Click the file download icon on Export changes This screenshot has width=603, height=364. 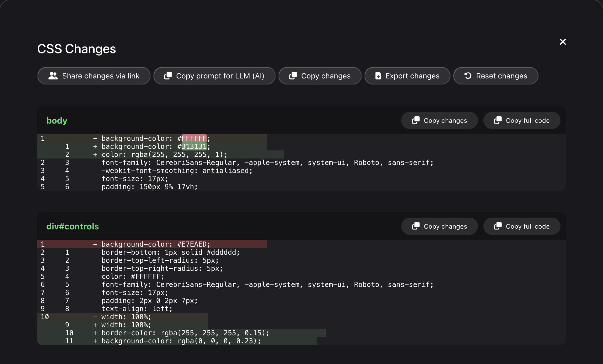378,76
